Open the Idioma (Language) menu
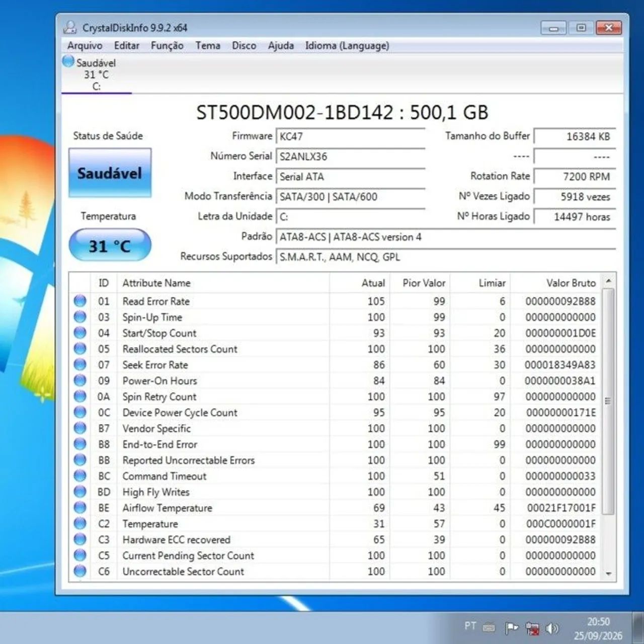The image size is (644, 644). tap(347, 46)
